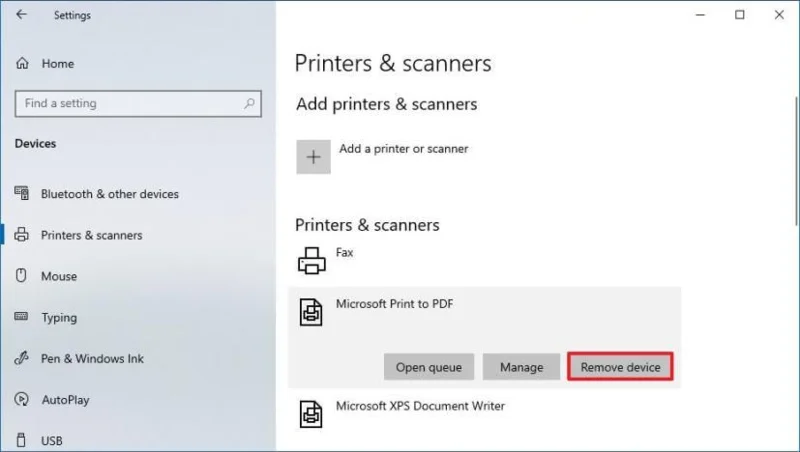Click the Manage button
This screenshot has width=800, height=452.
(521, 367)
